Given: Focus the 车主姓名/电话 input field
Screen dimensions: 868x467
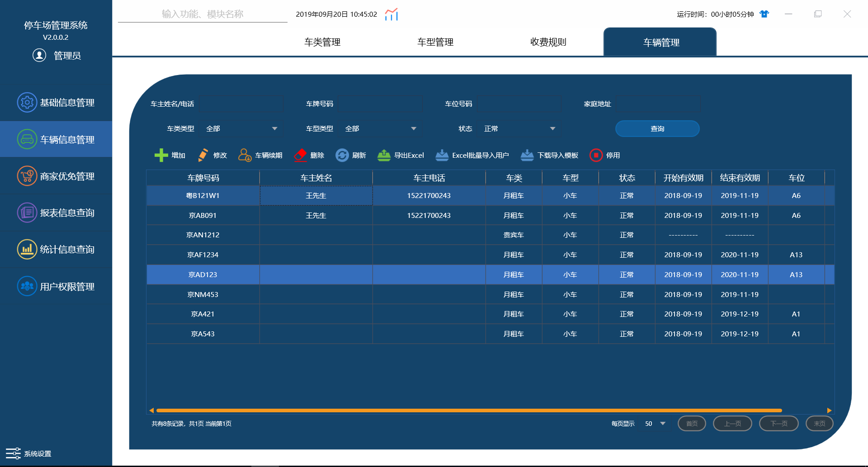Looking at the screenshot, I should point(241,104).
